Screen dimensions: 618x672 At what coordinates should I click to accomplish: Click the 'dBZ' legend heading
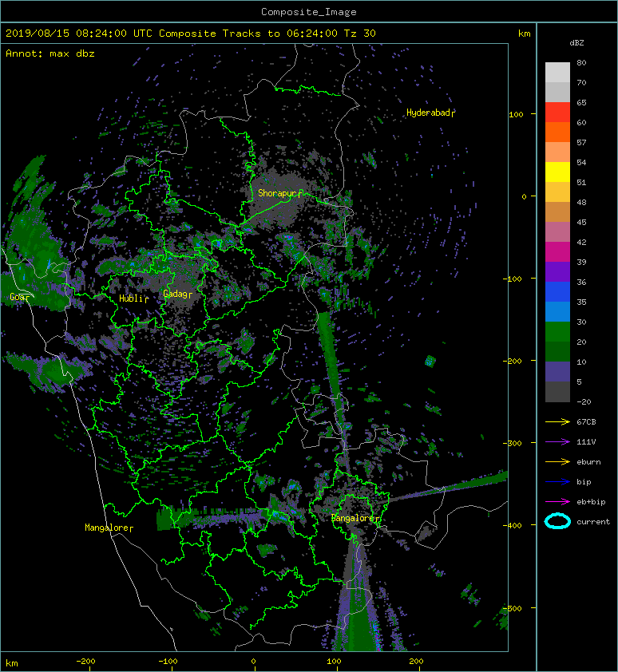576,43
